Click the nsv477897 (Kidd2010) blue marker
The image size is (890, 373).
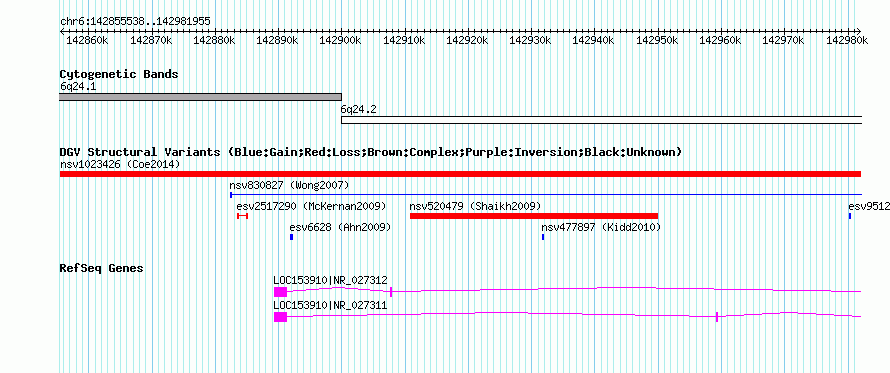tap(543, 237)
